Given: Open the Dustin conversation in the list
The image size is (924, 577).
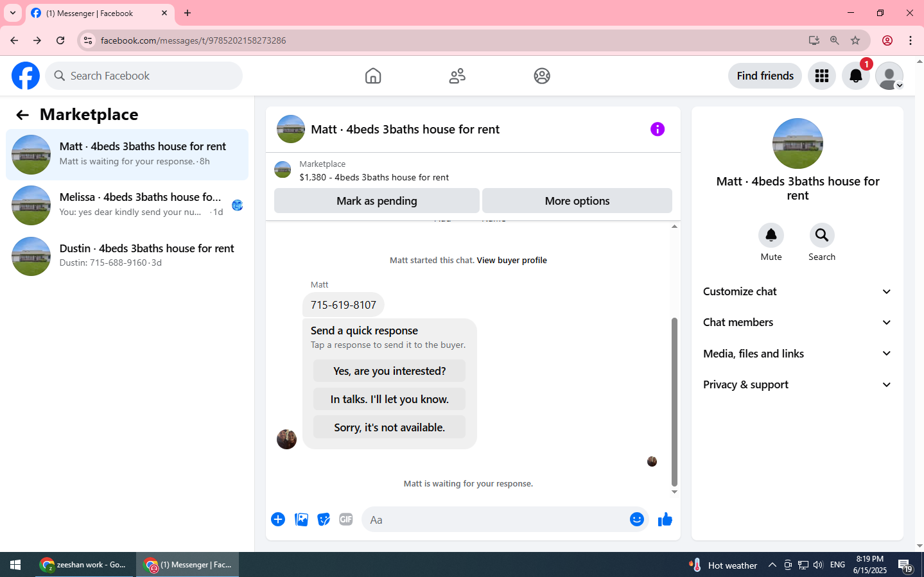Looking at the screenshot, I should pyautogui.click(x=127, y=256).
